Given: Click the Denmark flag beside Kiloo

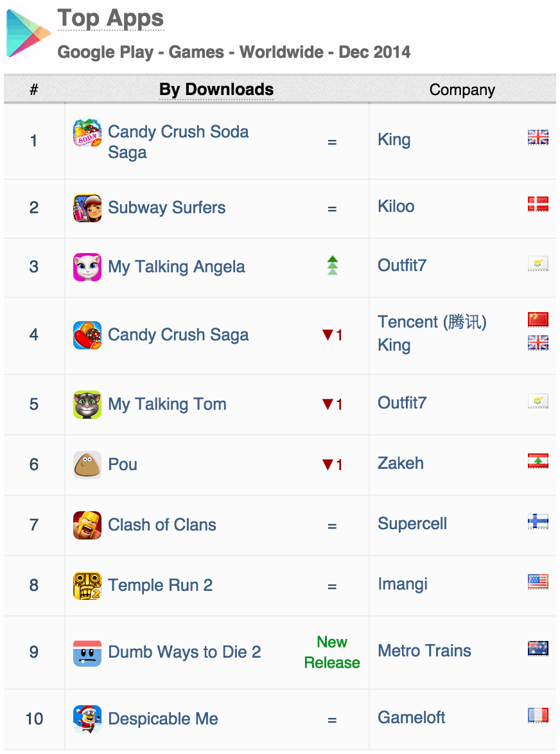Looking at the screenshot, I should (538, 204).
